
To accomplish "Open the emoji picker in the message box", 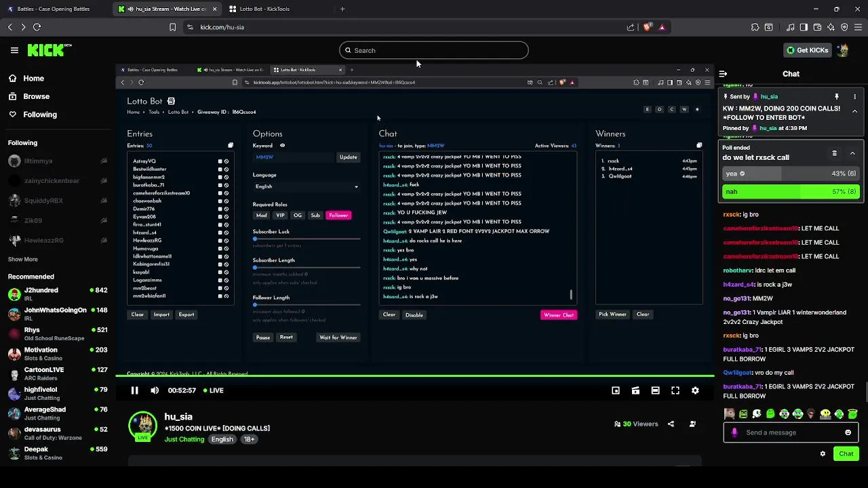I will (848, 432).
